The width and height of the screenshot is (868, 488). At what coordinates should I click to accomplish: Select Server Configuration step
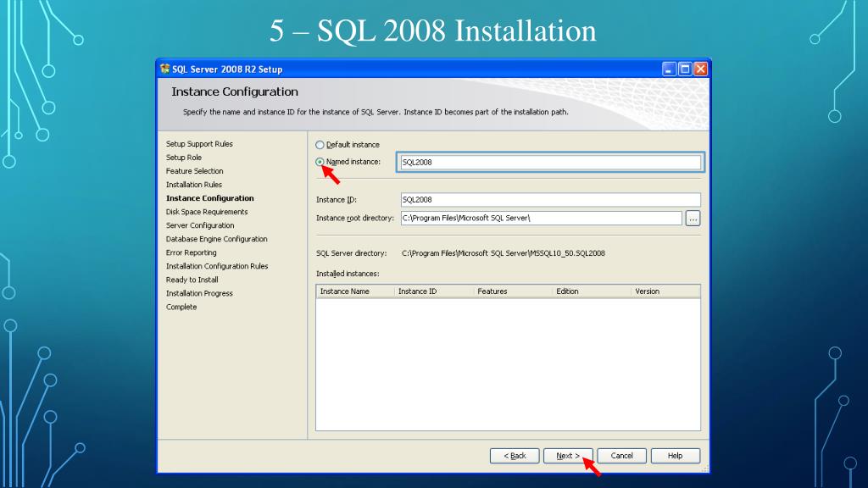point(200,225)
